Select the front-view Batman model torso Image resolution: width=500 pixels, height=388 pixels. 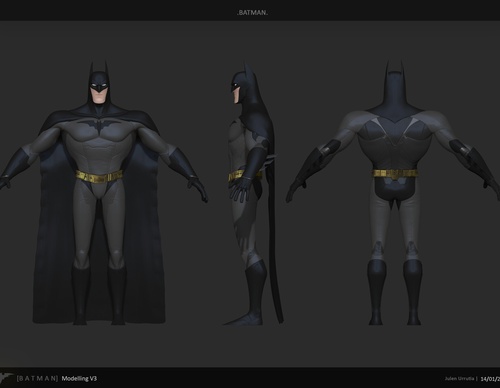point(99,143)
